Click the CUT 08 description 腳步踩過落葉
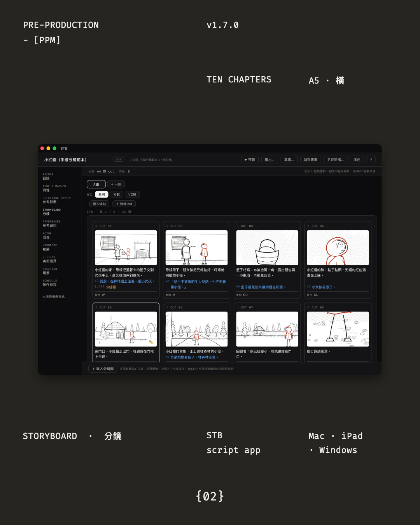 tap(318, 351)
